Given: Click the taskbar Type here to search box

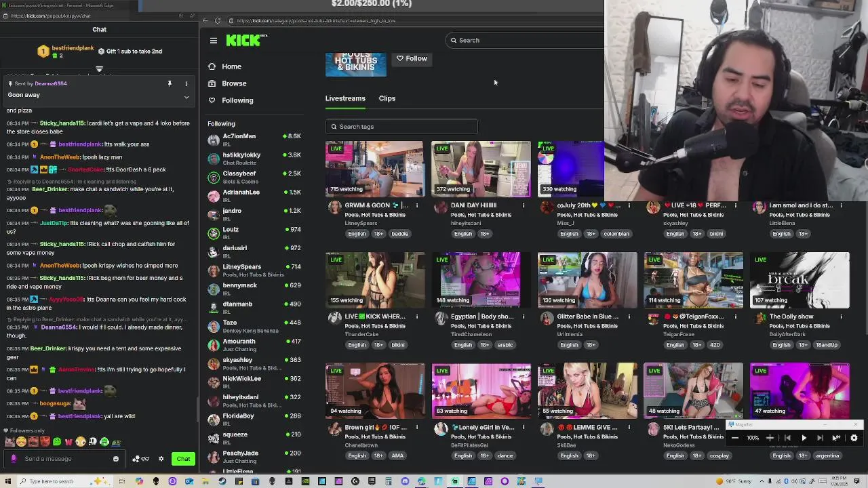Looking at the screenshot, I should (x=64, y=481).
